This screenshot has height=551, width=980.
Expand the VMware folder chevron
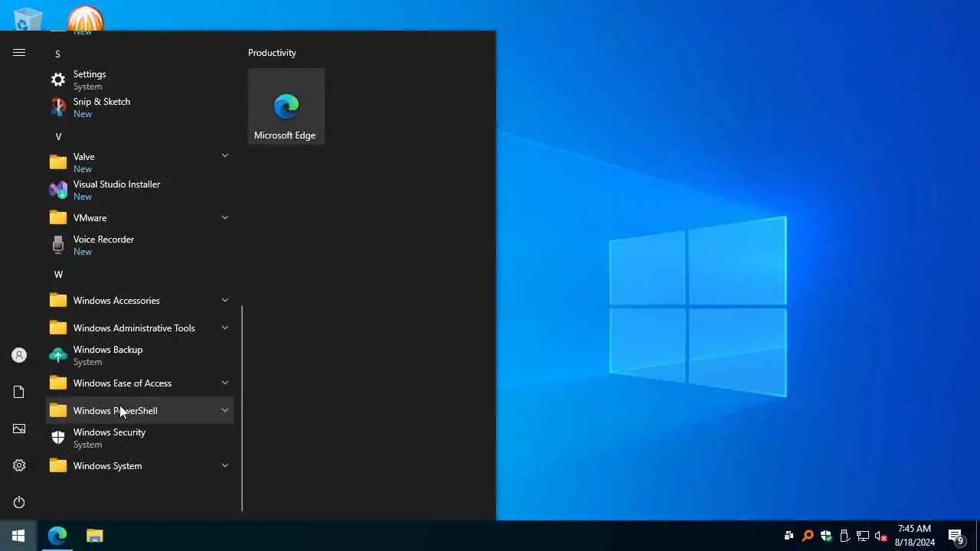pos(225,217)
